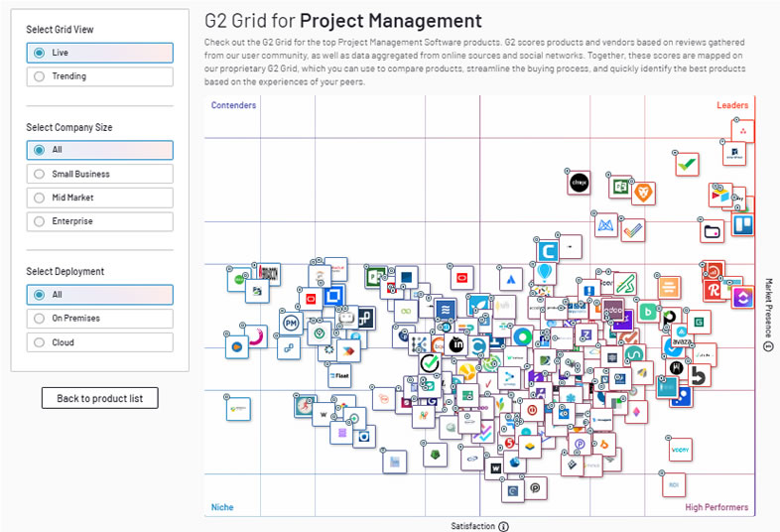The image size is (780, 532).
Task: Select the Trending grid view radio
Action: pyautogui.click(x=99, y=76)
